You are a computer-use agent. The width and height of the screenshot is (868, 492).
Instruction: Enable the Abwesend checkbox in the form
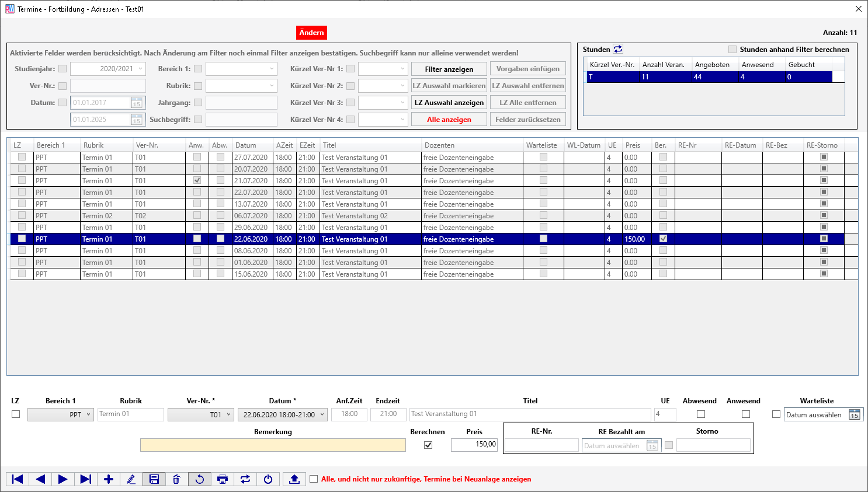coord(701,414)
